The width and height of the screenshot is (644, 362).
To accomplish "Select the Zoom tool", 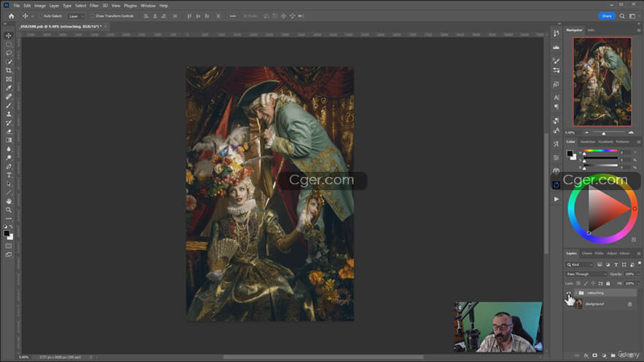I will [x=9, y=210].
